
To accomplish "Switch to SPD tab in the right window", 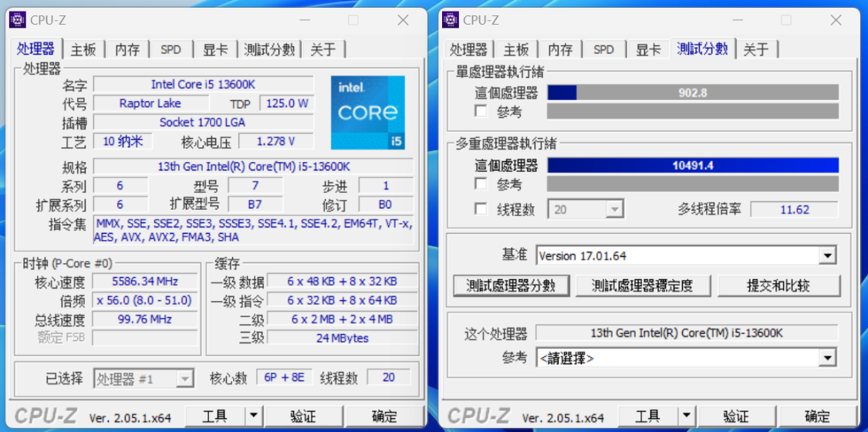I will pyautogui.click(x=603, y=50).
